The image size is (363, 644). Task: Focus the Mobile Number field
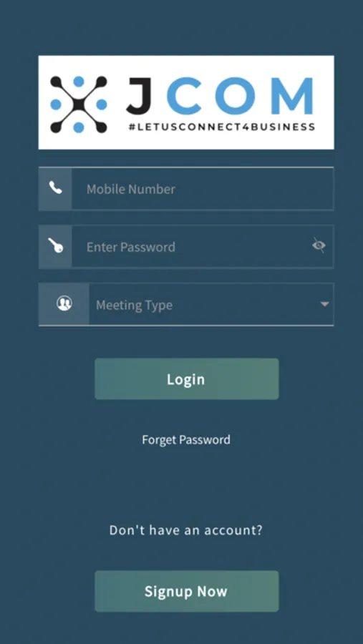pyautogui.click(x=186, y=189)
